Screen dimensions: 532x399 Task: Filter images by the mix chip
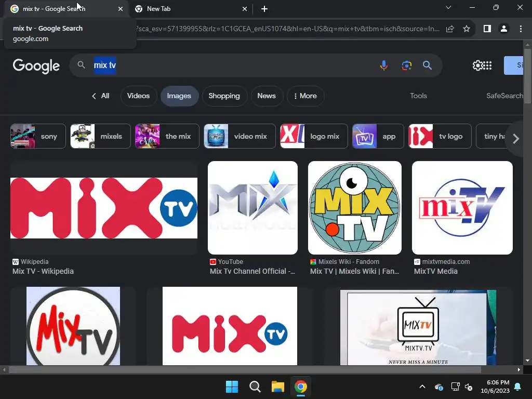(167, 137)
